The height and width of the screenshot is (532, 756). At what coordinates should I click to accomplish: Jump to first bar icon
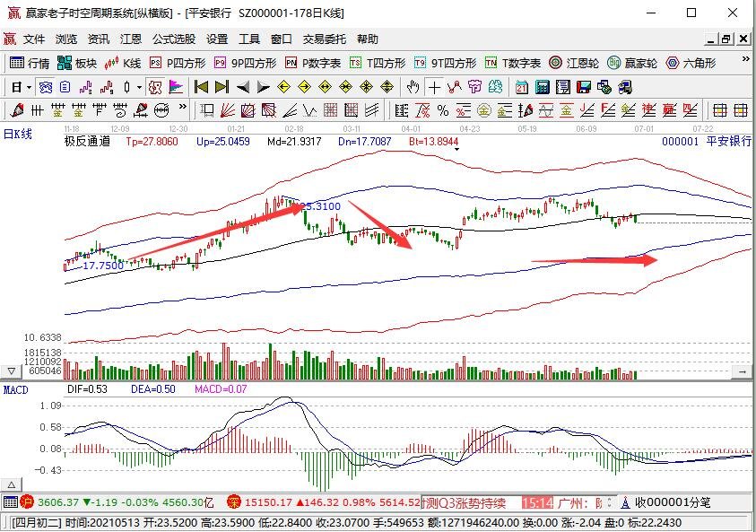201,87
